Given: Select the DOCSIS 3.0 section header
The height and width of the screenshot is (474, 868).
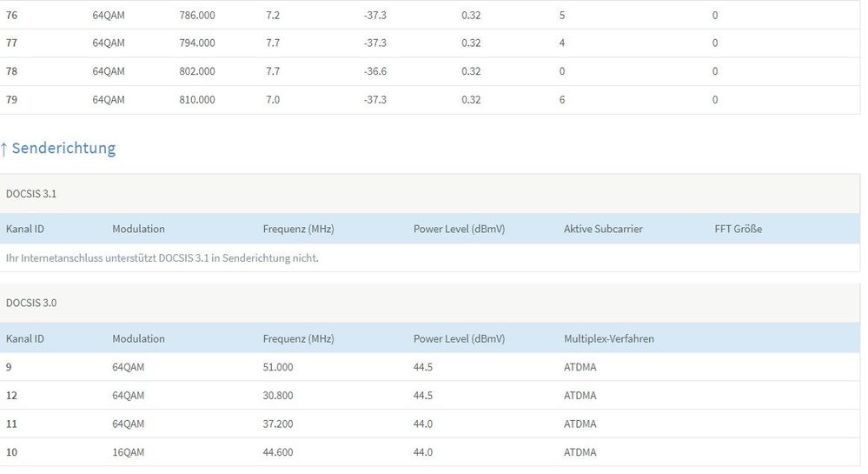Looking at the screenshot, I should pos(31,303).
